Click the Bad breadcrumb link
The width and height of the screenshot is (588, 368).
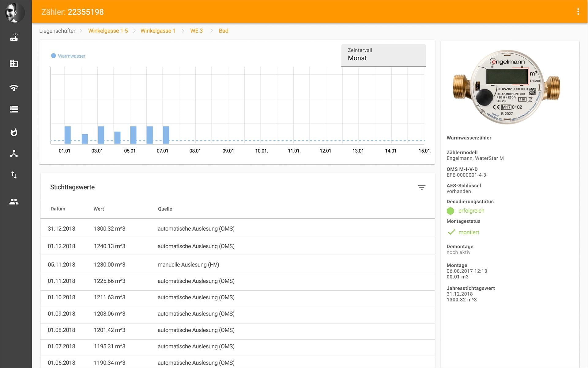223,31
